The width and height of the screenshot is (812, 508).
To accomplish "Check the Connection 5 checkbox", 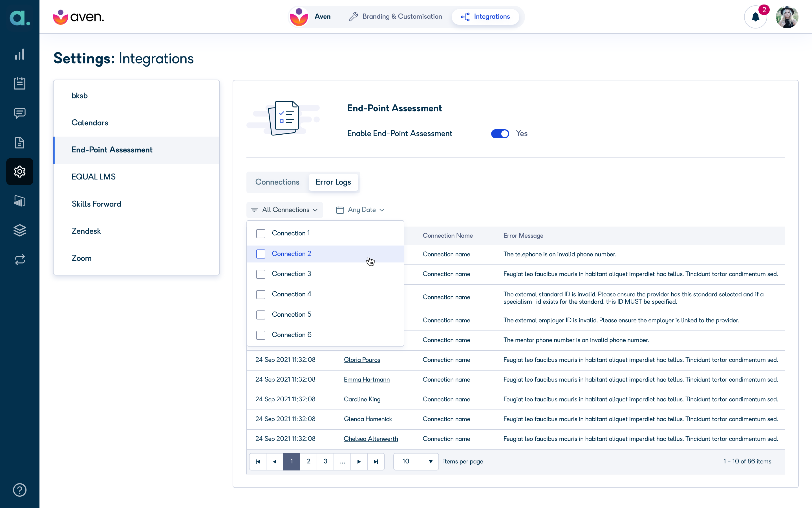I will [261, 315].
